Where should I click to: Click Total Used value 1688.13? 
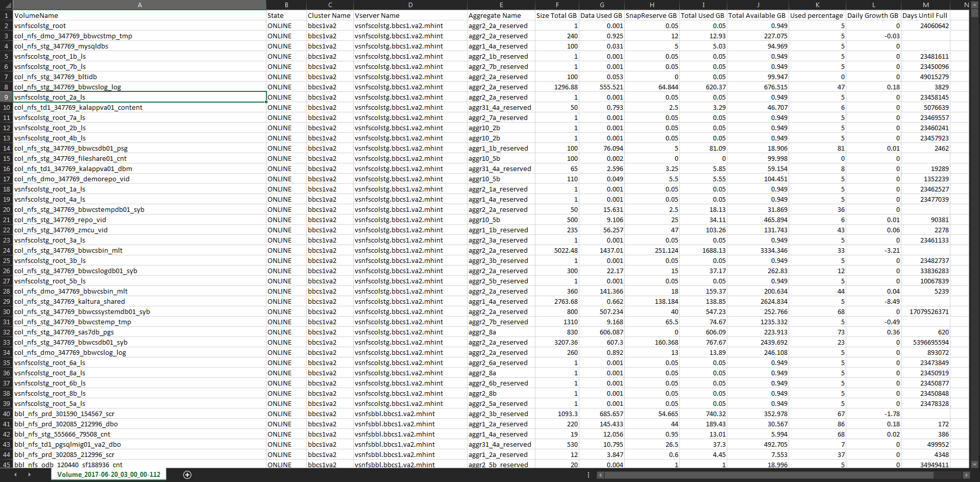click(x=703, y=250)
